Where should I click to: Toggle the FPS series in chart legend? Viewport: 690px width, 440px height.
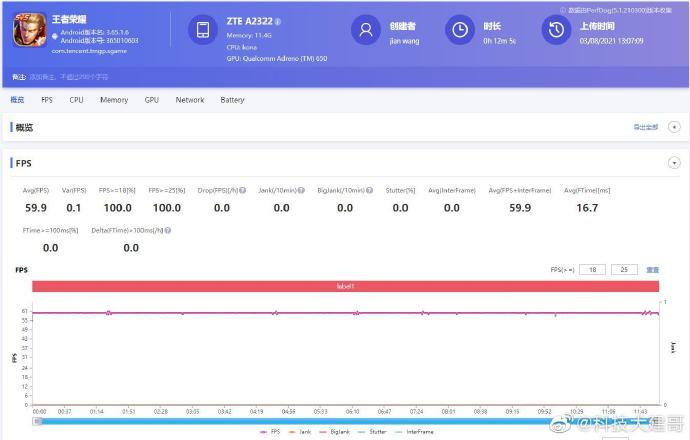point(270,432)
